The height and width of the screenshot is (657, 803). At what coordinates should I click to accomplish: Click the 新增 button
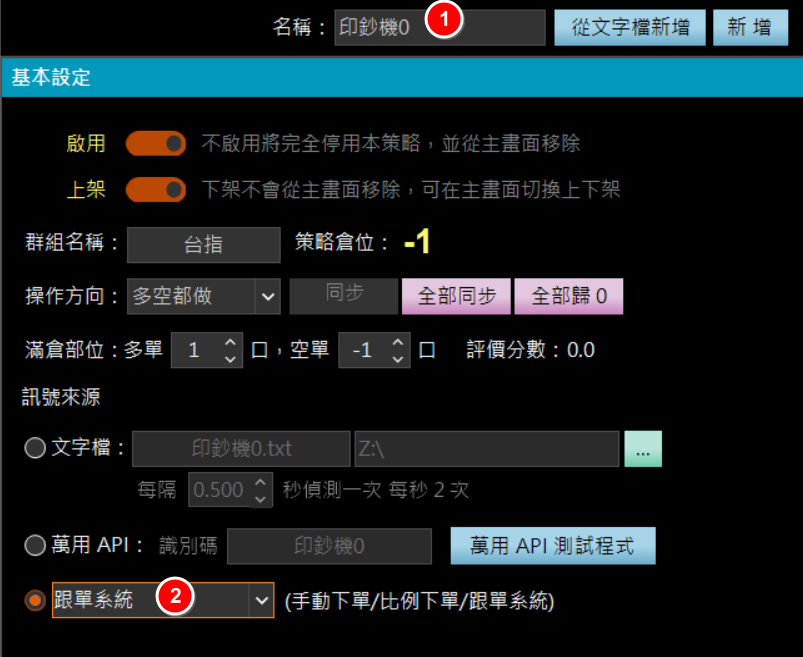750,28
